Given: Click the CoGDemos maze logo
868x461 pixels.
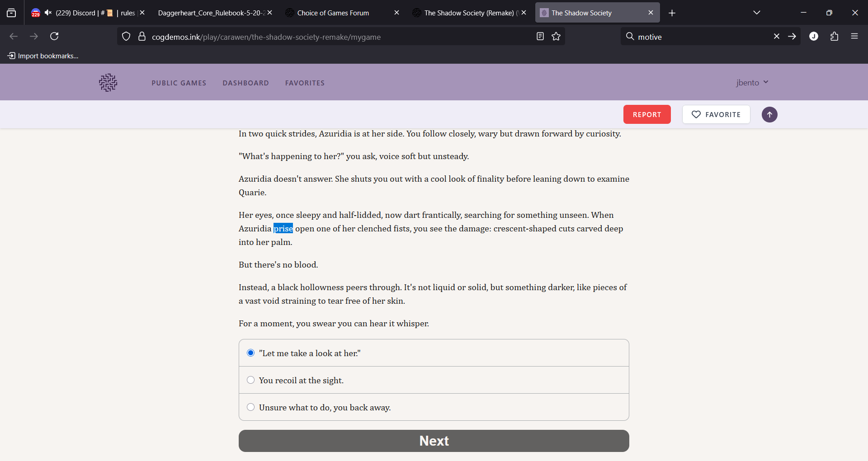Looking at the screenshot, I should point(108,83).
